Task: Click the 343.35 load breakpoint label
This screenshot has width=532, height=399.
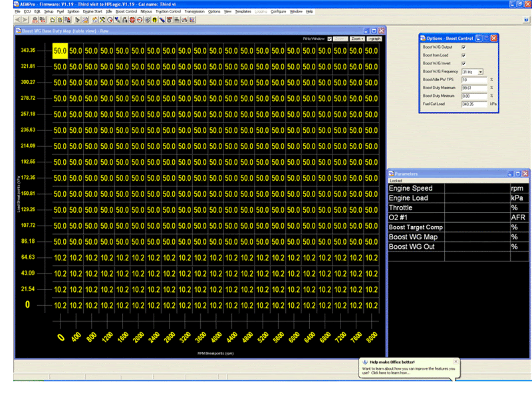Action: tap(28, 51)
